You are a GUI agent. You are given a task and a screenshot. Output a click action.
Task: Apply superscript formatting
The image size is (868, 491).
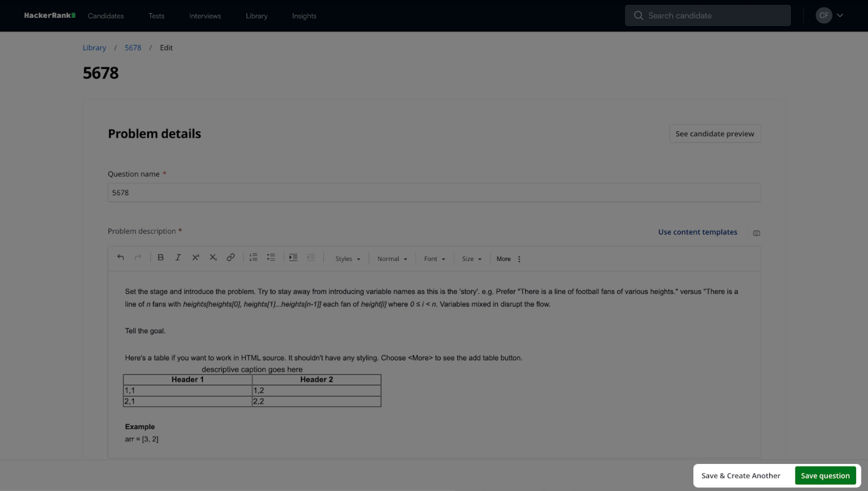click(x=196, y=258)
